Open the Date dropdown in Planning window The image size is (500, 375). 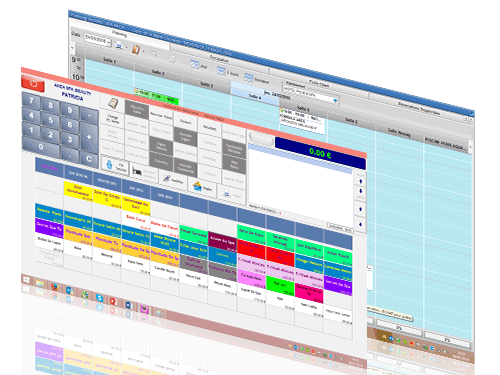[109, 42]
